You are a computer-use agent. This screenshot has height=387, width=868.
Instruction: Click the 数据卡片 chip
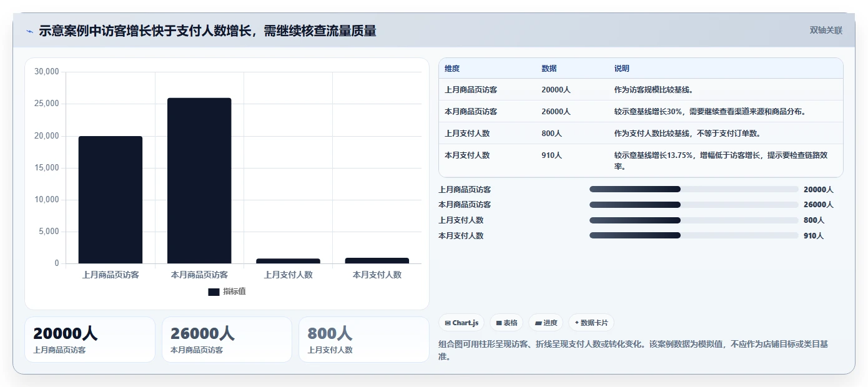[x=591, y=323]
